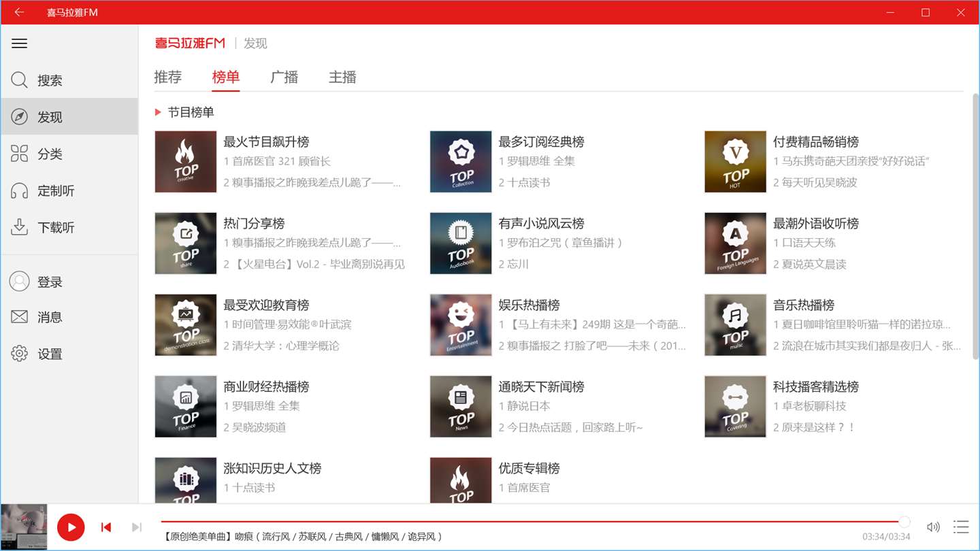Open 最潮外语收听榜 Foreign Languages icon
This screenshot has height=551, width=980.
(x=736, y=244)
